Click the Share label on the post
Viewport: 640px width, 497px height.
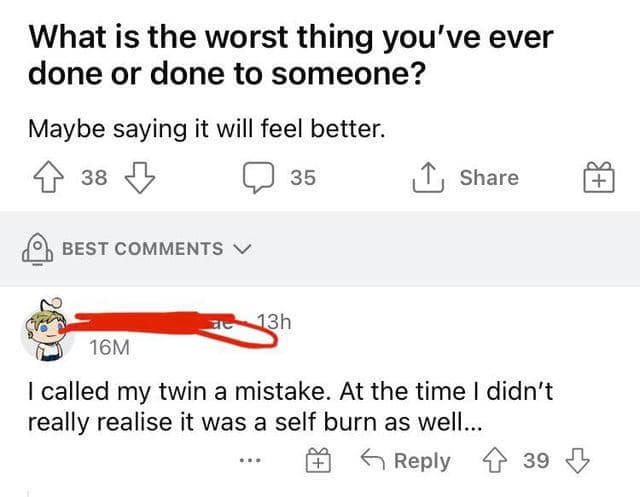[x=489, y=177]
